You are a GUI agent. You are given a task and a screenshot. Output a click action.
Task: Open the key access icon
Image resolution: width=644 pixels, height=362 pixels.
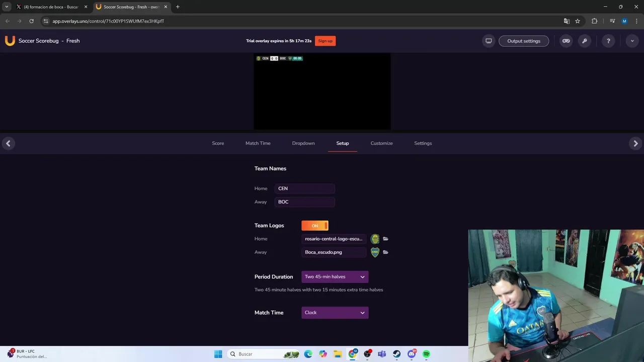click(x=585, y=41)
